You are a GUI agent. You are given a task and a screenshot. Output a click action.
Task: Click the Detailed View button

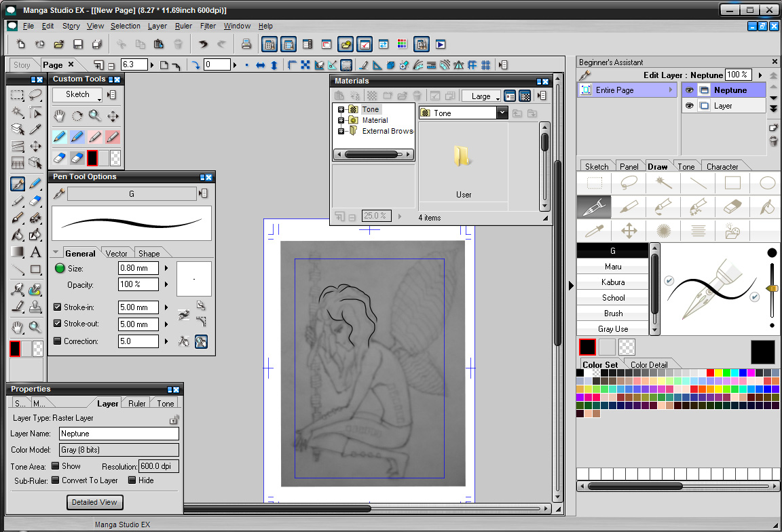(x=95, y=502)
